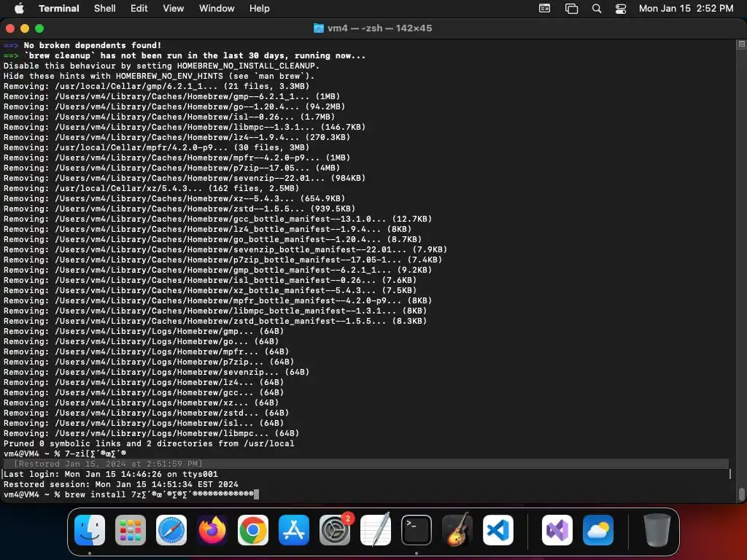Open TextEdit from the Dock
This screenshot has width=747, height=560.
(x=376, y=530)
